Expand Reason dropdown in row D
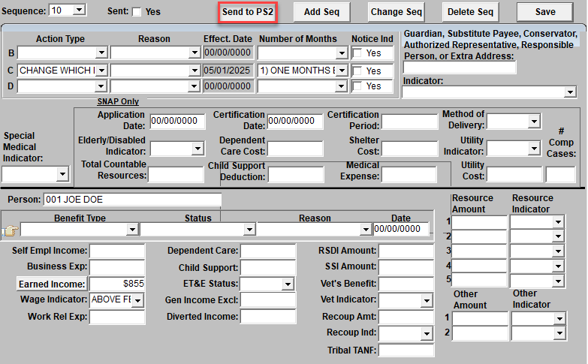The width and height of the screenshot is (588, 364). (x=194, y=86)
